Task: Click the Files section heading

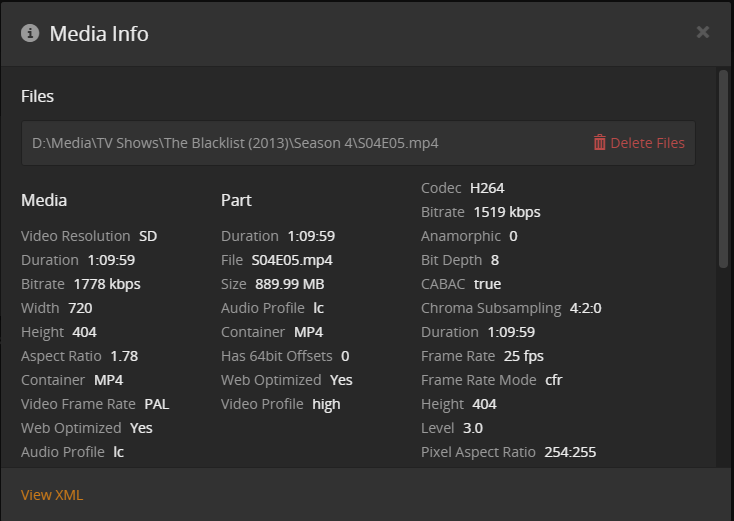Action: 38,96
